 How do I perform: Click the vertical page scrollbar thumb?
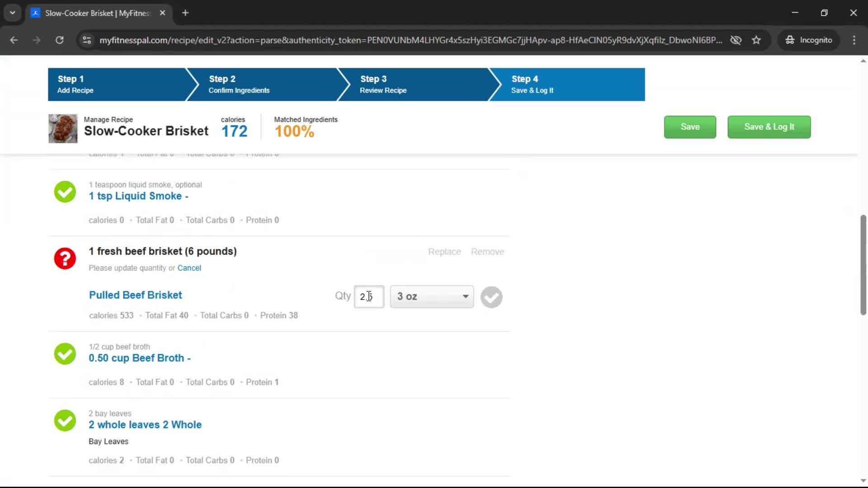pos(863,265)
